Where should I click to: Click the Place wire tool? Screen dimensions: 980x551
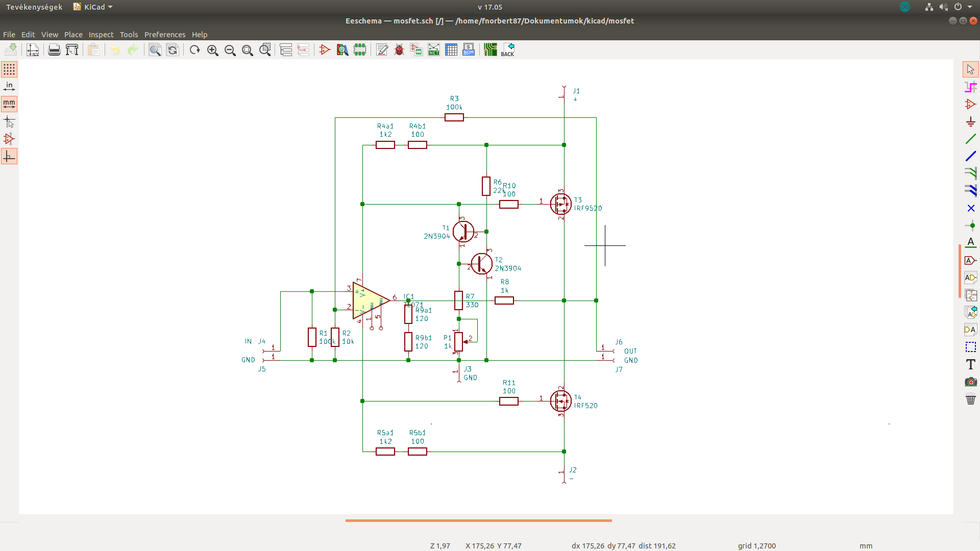tap(970, 139)
